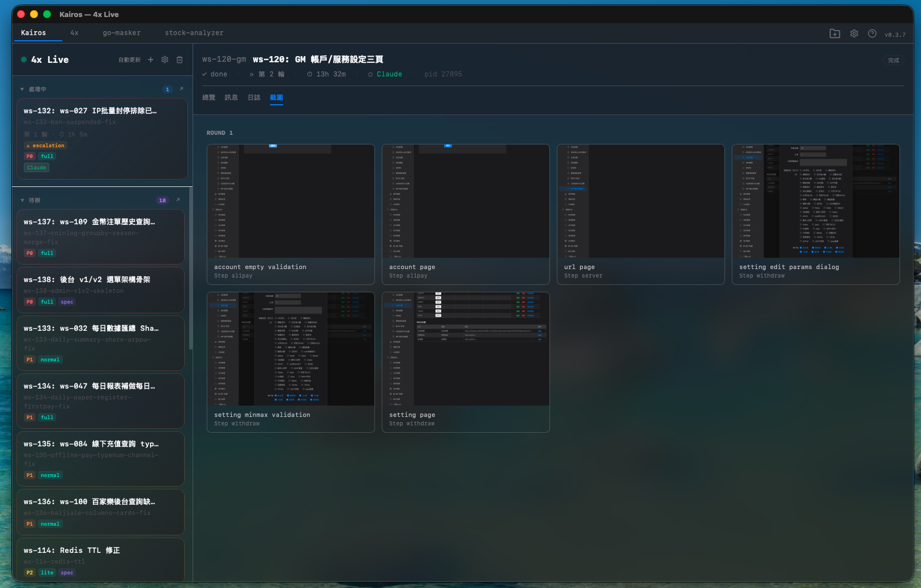Open url page screenshot thumbnail
The width and height of the screenshot is (921, 588).
click(641, 214)
